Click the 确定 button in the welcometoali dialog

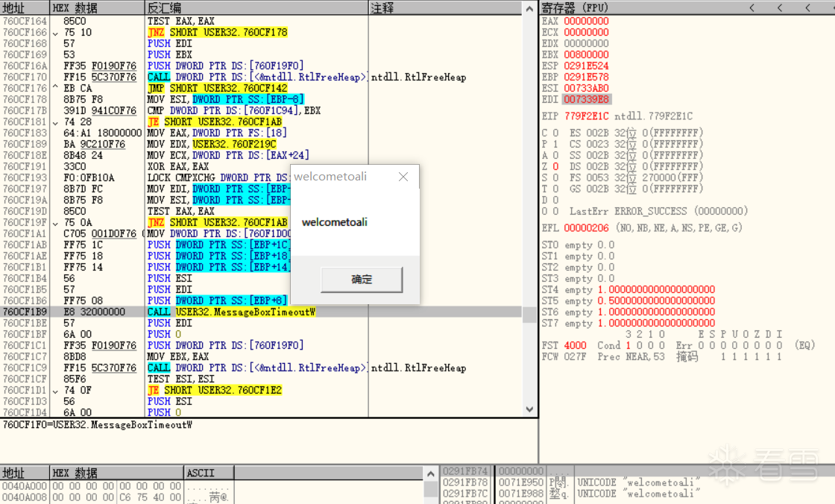click(362, 280)
